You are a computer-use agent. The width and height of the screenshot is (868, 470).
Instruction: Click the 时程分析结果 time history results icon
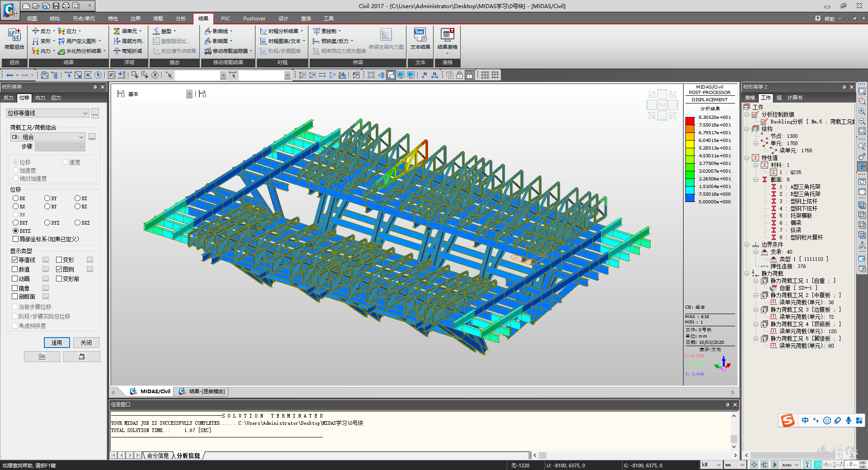[263, 31]
